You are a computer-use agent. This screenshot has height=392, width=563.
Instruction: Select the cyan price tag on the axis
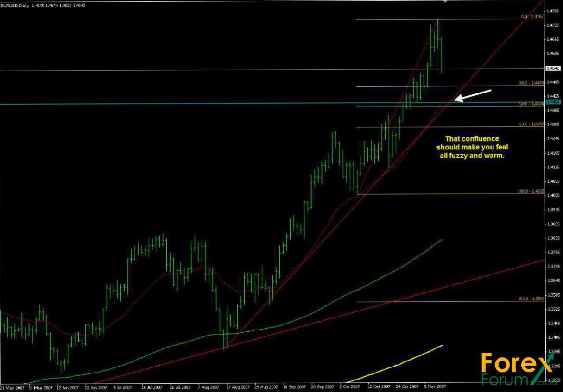[x=553, y=102]
